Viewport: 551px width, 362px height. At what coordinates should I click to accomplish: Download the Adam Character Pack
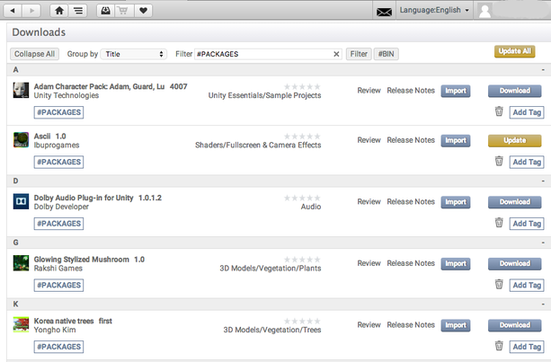click(515, 91)
